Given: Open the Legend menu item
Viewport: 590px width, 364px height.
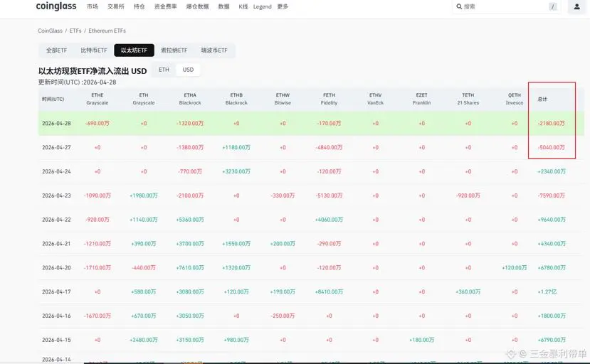Looking at the screenshot, I should click(263, 6).
